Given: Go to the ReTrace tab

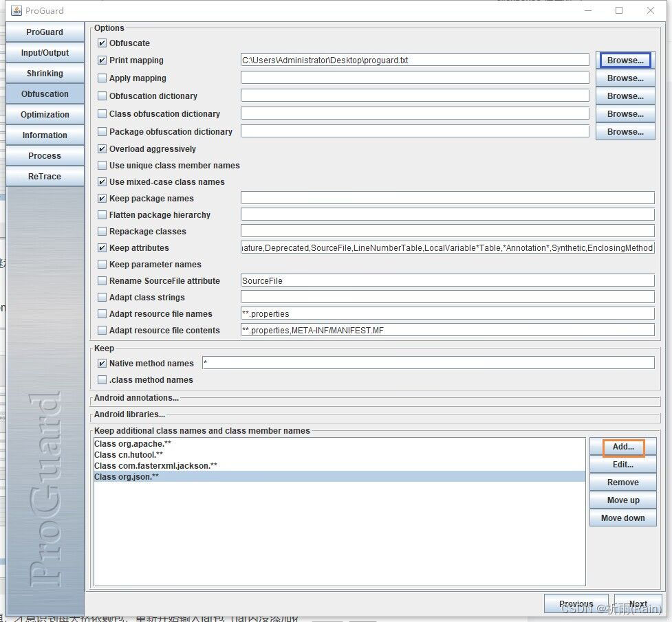Looking at the screenshot, I should pyautogui.click(x=45, y=176).
